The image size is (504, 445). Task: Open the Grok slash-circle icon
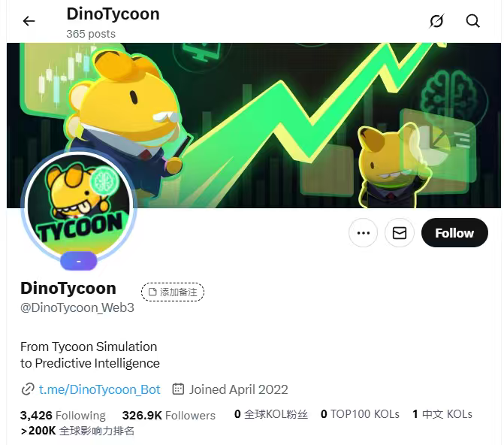(x=436, y=21)
